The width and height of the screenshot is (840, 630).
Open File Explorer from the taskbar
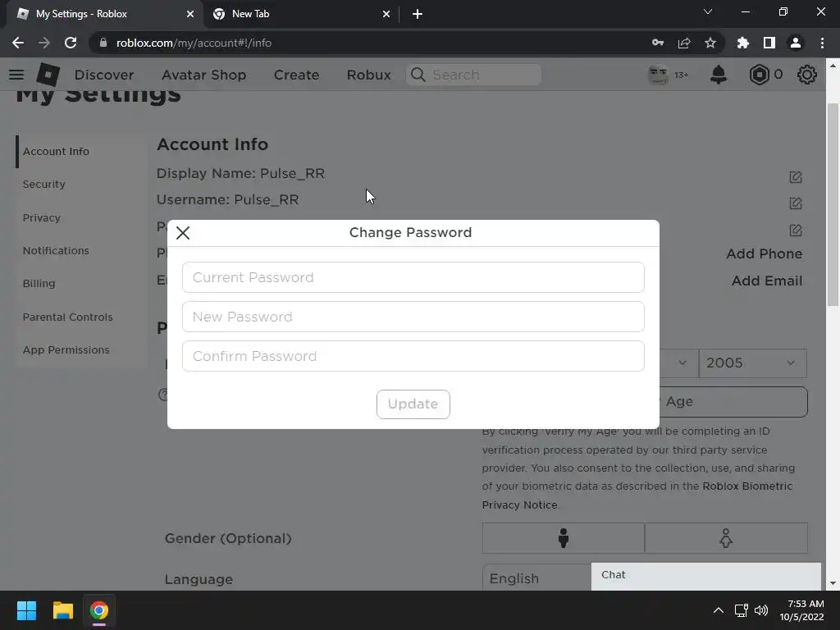[62, 610]
